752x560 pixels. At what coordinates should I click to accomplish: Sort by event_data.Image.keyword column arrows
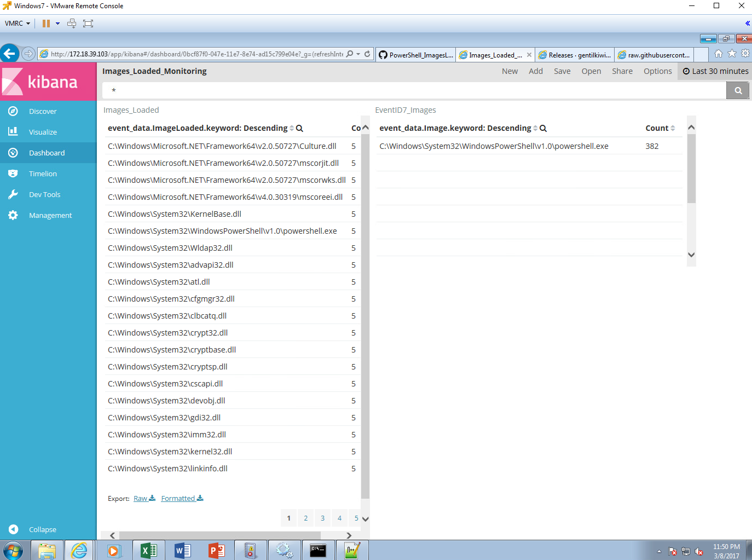click(x=535, y=128)
